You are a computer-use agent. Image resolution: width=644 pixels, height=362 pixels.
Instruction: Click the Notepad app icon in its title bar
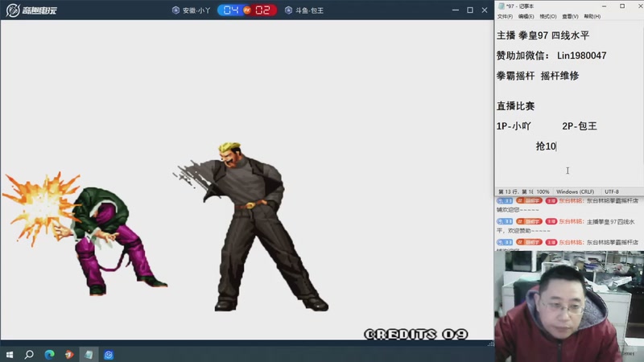click(501, 6)
